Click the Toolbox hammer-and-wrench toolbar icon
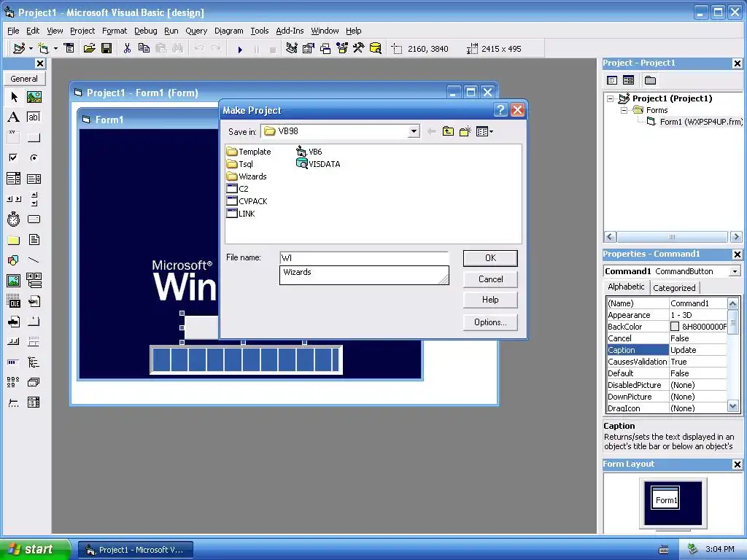This screenshot has width=747, height=560. pos(359,48)
